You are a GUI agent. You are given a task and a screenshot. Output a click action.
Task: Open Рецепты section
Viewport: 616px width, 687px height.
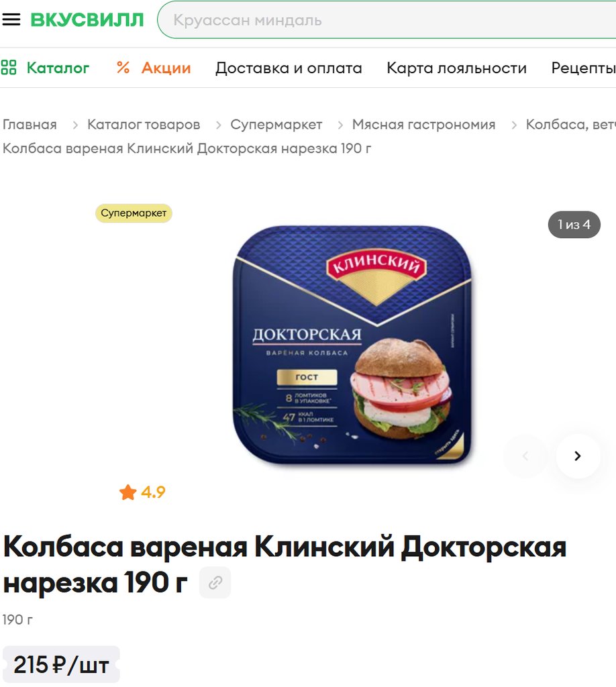click(584, 68)
